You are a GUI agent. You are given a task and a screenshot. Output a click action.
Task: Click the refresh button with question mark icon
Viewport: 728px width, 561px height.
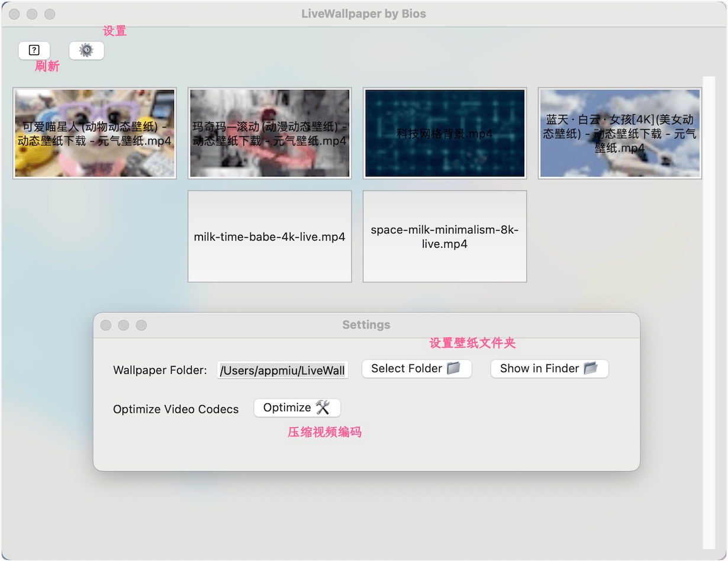34,51
